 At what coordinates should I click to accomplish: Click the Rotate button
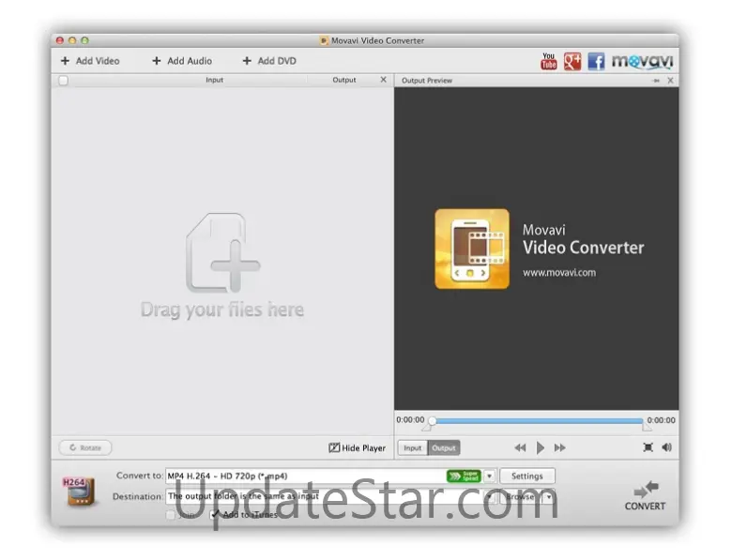pos(85,447)
